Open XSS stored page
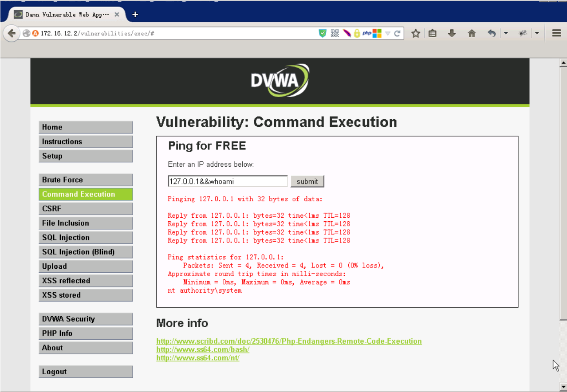This screenshot has height=392, width=567. [86, 295]
